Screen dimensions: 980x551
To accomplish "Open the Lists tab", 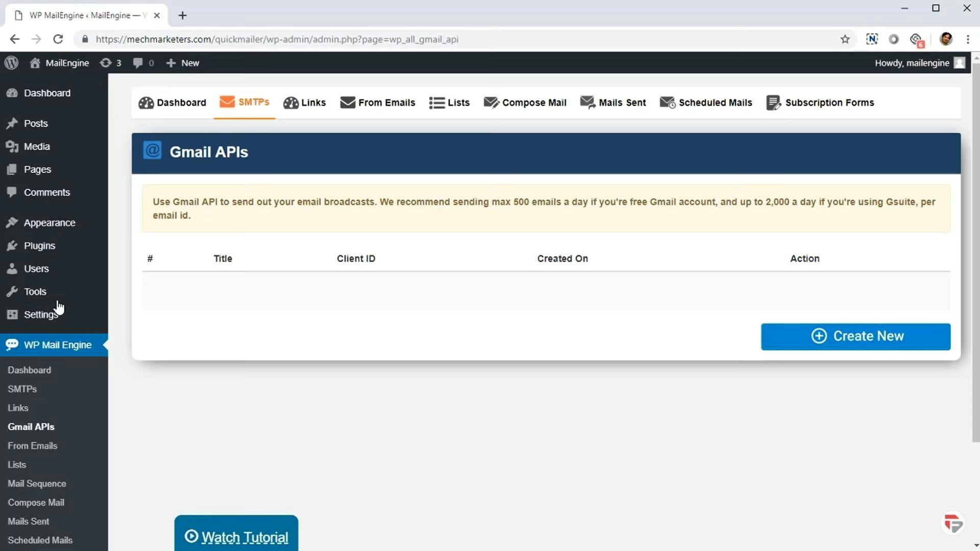I will click(x=449, y=103).
